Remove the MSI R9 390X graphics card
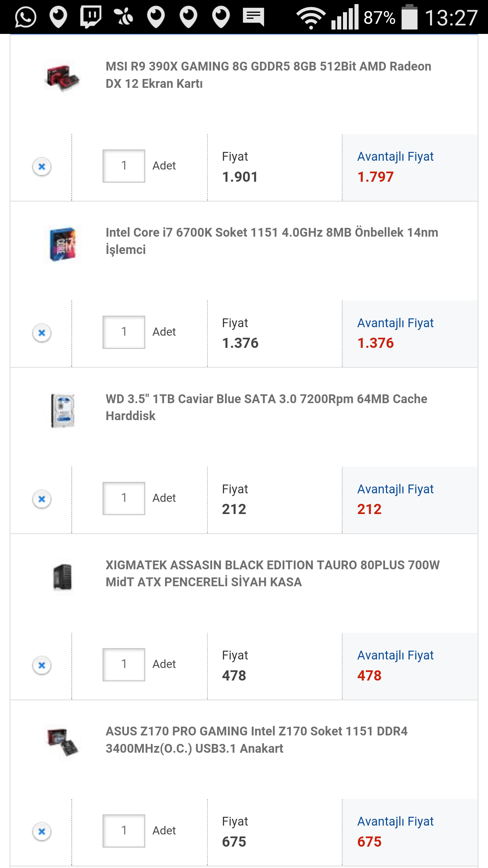The width and height of the screenshot is (488, 868). (42, 166)
